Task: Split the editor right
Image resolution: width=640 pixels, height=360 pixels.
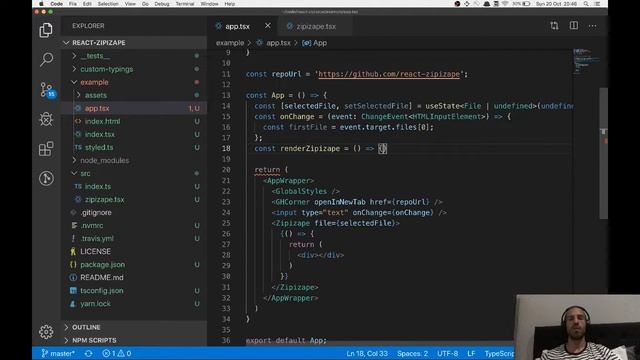Action: [573, 26]
